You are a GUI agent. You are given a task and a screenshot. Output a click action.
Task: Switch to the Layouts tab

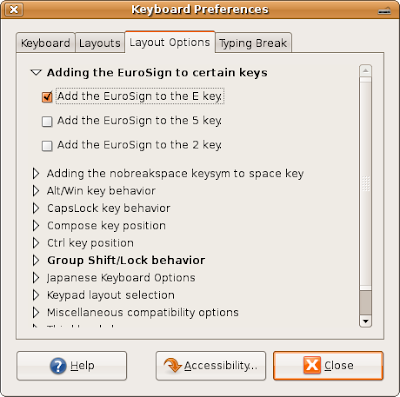coord(100,43)
